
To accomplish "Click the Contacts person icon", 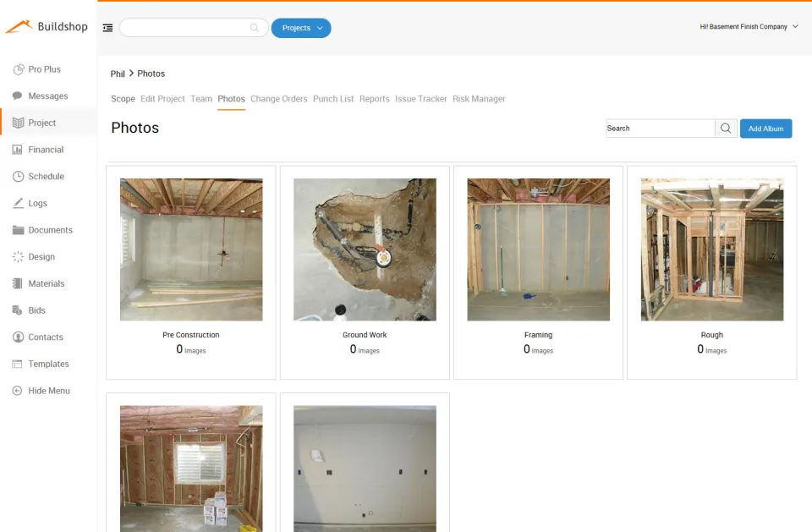I will (18, 337).
